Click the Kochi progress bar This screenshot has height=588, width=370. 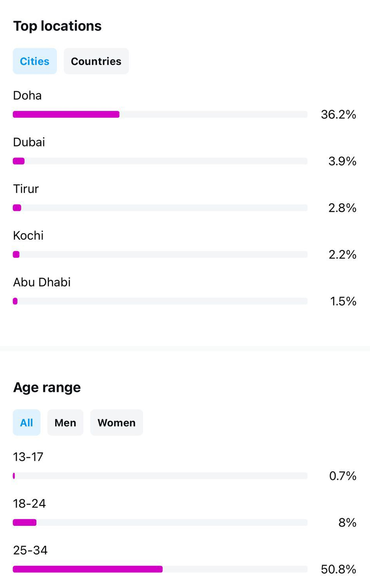(x=160, y=254)
